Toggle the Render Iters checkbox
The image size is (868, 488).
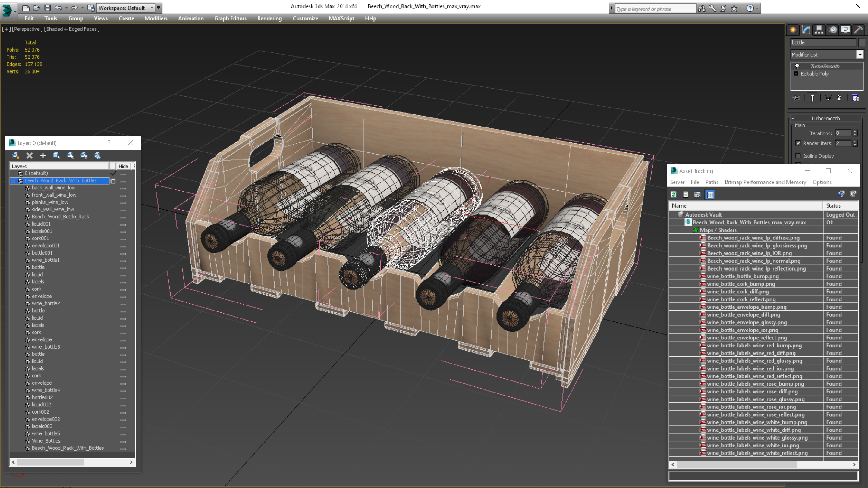pos(798,143)
